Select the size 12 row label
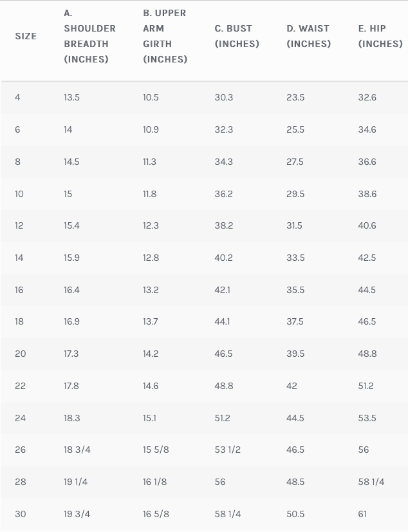Screen dimensions: 408x532 click(x=19, y=225)
